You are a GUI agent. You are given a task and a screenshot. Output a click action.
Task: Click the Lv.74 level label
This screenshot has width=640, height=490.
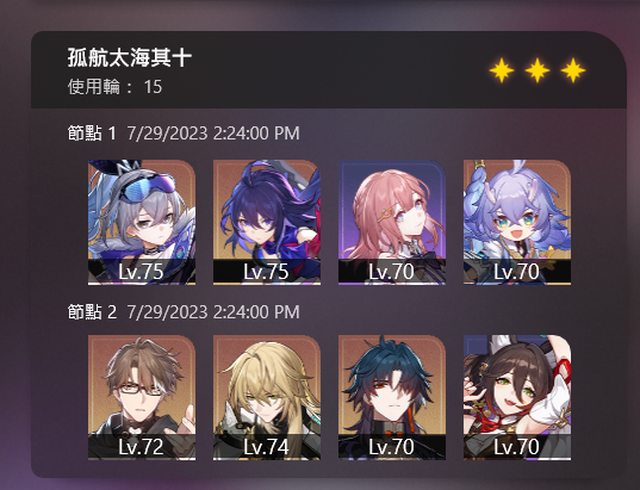[266, 447]
